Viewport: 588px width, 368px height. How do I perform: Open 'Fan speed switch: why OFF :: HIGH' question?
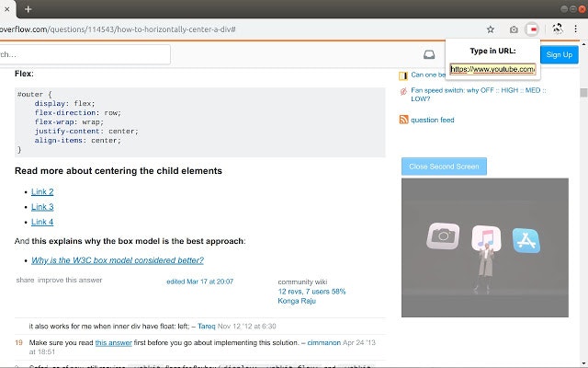pyautogui.click(x=478, y=95)
